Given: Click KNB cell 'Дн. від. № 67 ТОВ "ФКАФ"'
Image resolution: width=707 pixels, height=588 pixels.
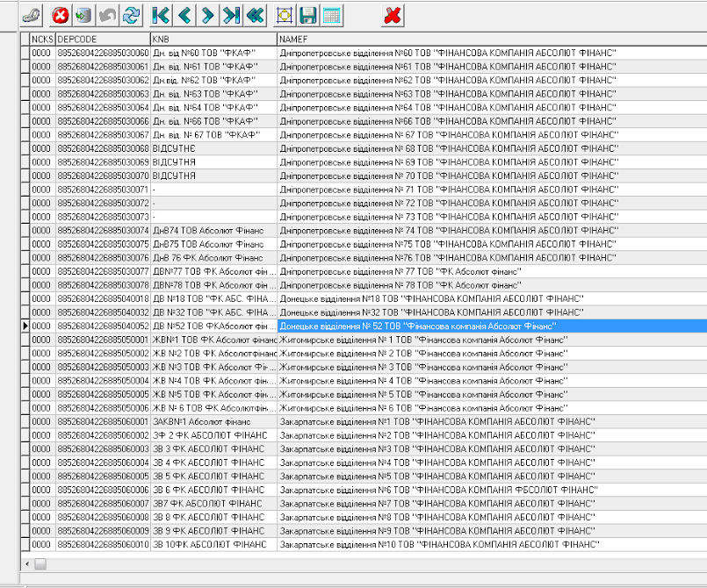Looking at the screenshot, I should [213, 135].
